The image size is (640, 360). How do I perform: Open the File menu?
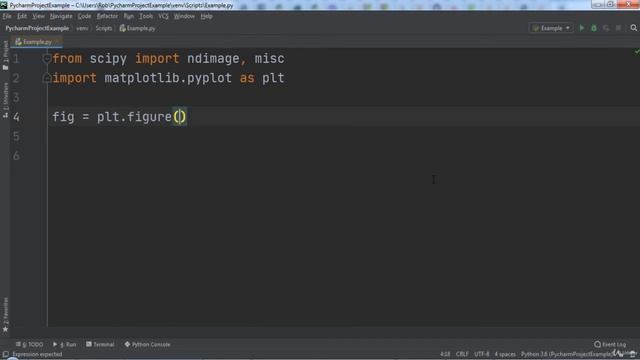[x=7, y=16]
